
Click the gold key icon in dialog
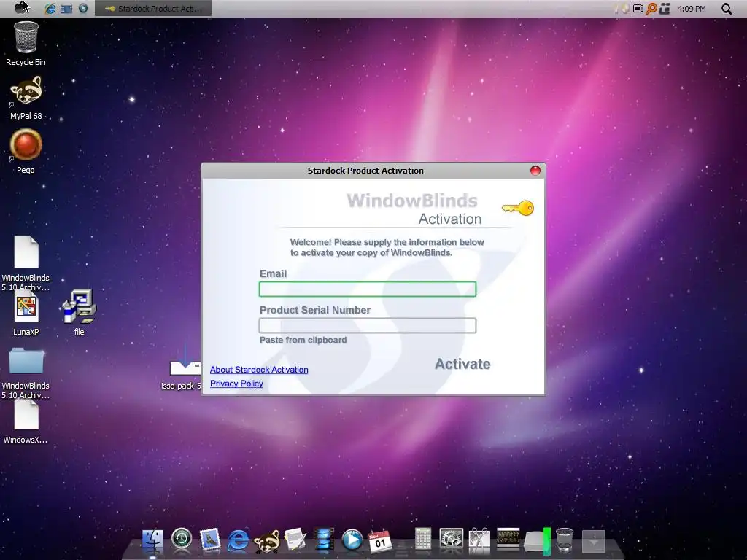(518, 208)
